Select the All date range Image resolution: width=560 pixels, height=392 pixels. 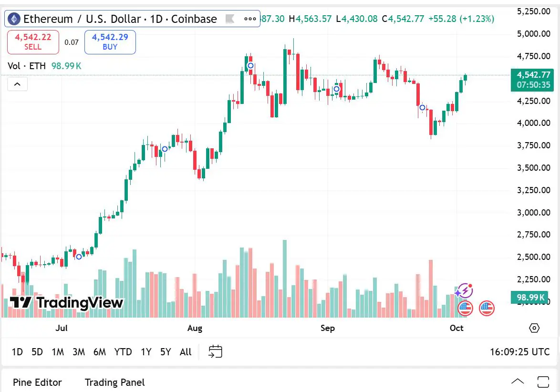[186, 352]
